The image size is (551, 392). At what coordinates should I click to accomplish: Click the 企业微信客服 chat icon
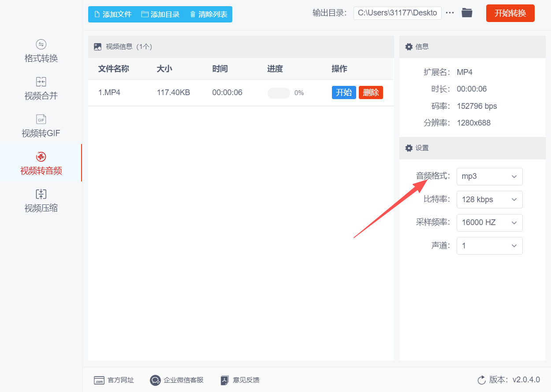(x=155, y=380)
